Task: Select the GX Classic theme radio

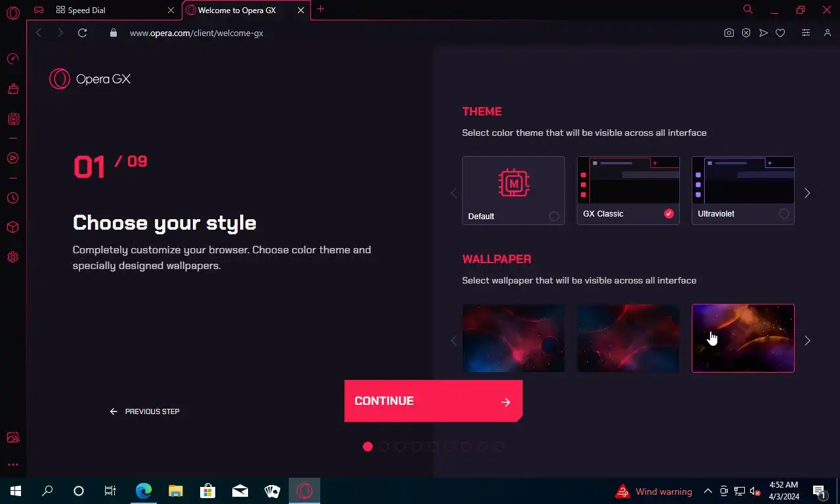Action: pyautogui.click(x=669, y=213)
